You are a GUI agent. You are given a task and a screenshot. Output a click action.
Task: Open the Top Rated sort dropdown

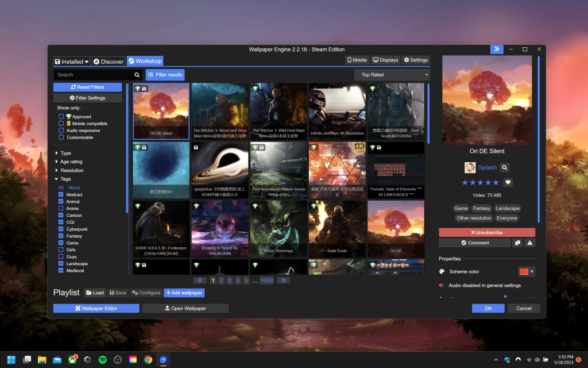coord(392,75)
